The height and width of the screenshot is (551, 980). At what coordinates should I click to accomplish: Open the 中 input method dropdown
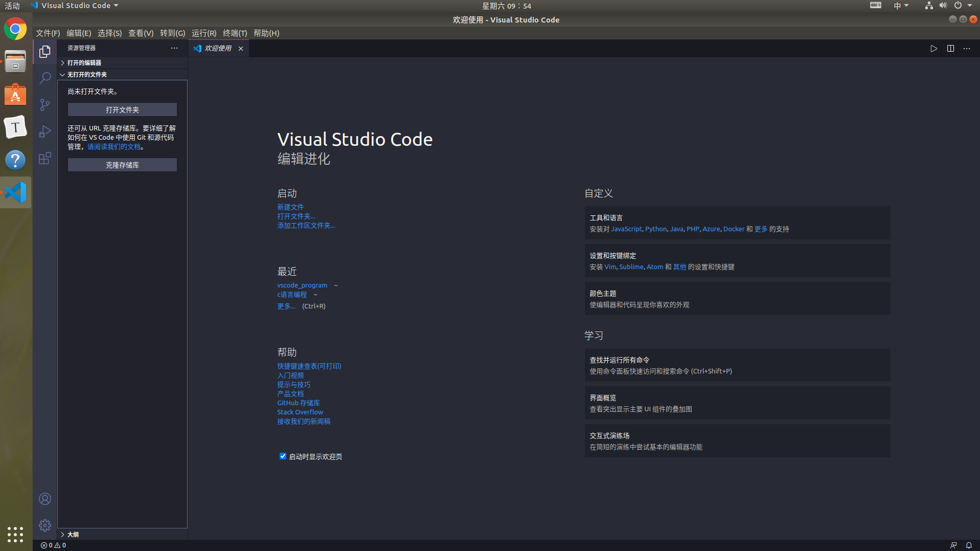point(901,6)
